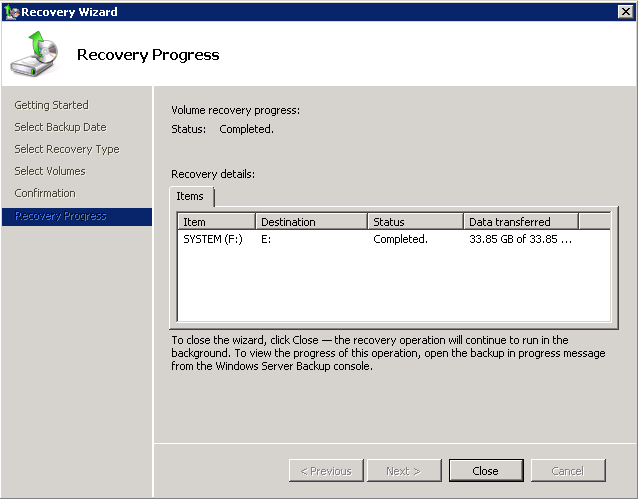Click the E: destination cell
This screenshot has width=638, height=499.
(x=266, y=239)
